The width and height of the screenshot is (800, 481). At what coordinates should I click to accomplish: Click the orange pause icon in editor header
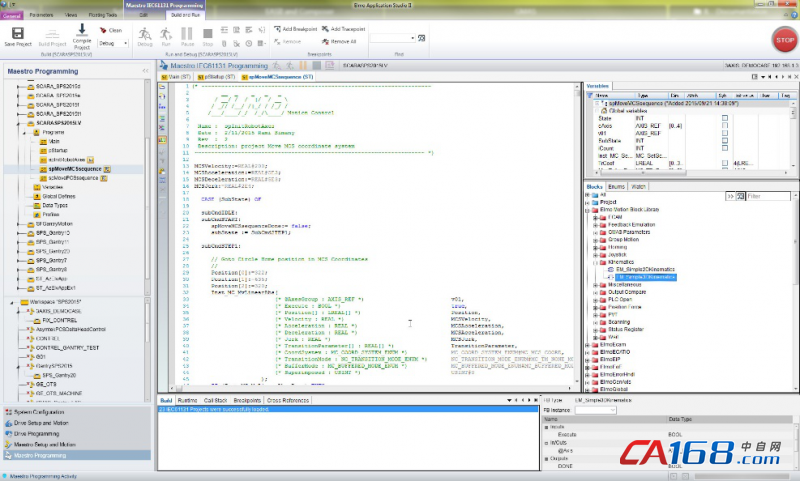[x=303, y=65]
